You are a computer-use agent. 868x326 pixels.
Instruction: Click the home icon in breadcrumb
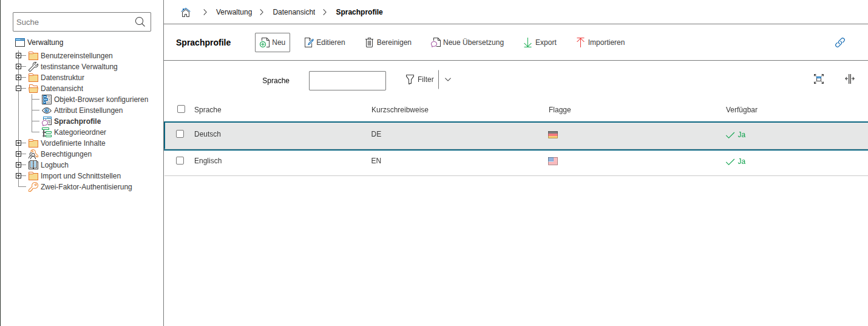186,12
